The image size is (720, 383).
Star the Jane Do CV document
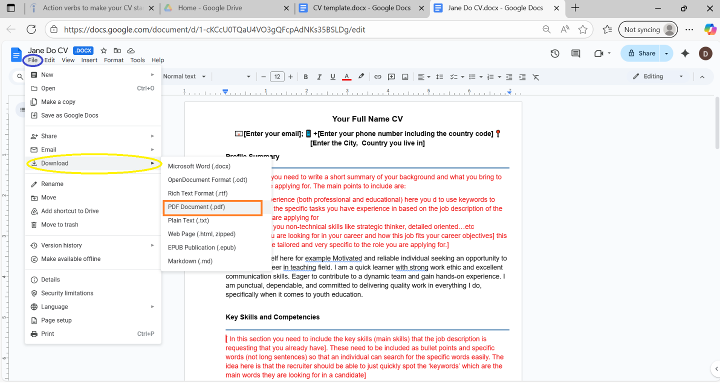click(104, 51)
